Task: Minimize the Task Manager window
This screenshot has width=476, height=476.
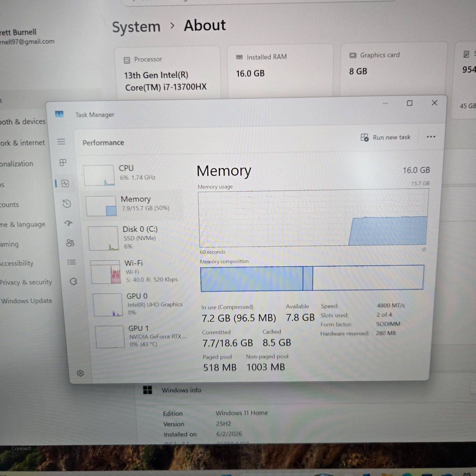Action: pyautogui.click(x=386, y=103)
